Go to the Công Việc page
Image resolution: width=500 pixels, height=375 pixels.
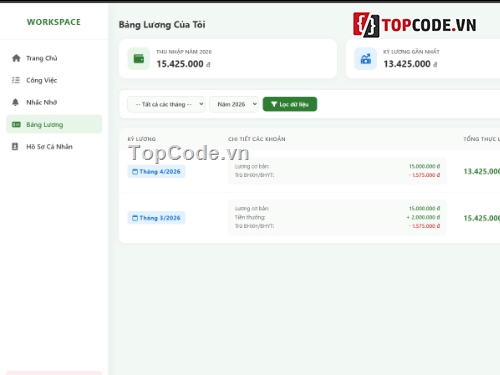tap(54, 80)
